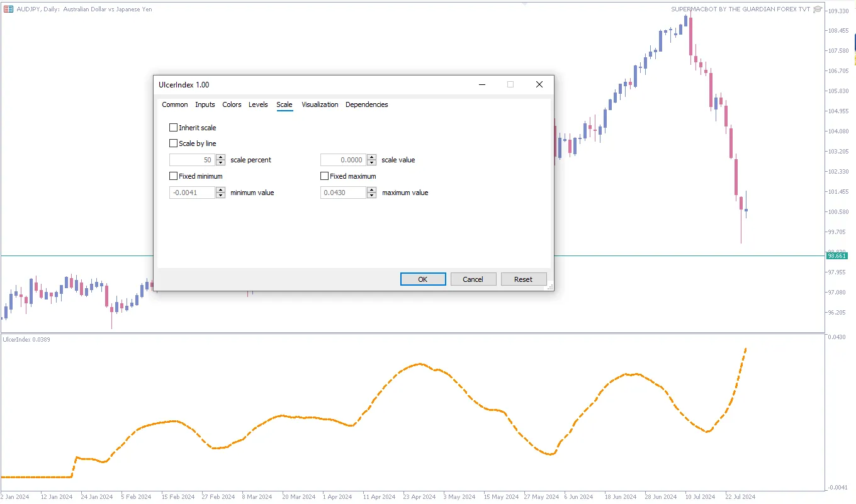Screen dimensions: 856x504
Task: Go to the Colors tab
Action: coord(232,104)
